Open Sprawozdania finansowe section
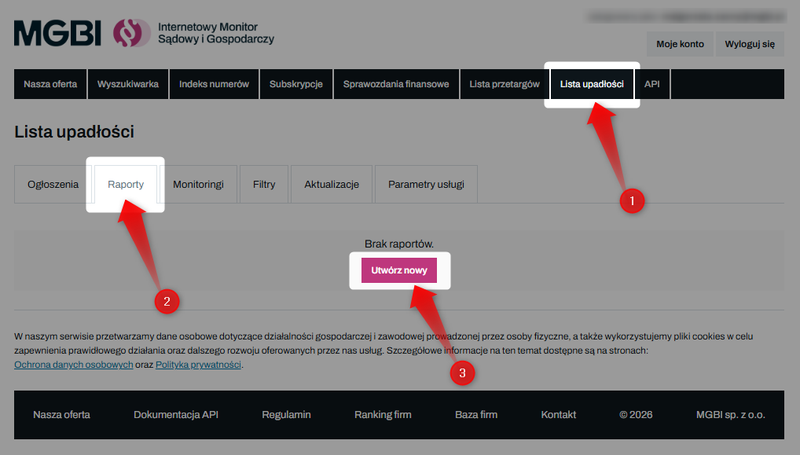800x455 pixels. point(396,84)
